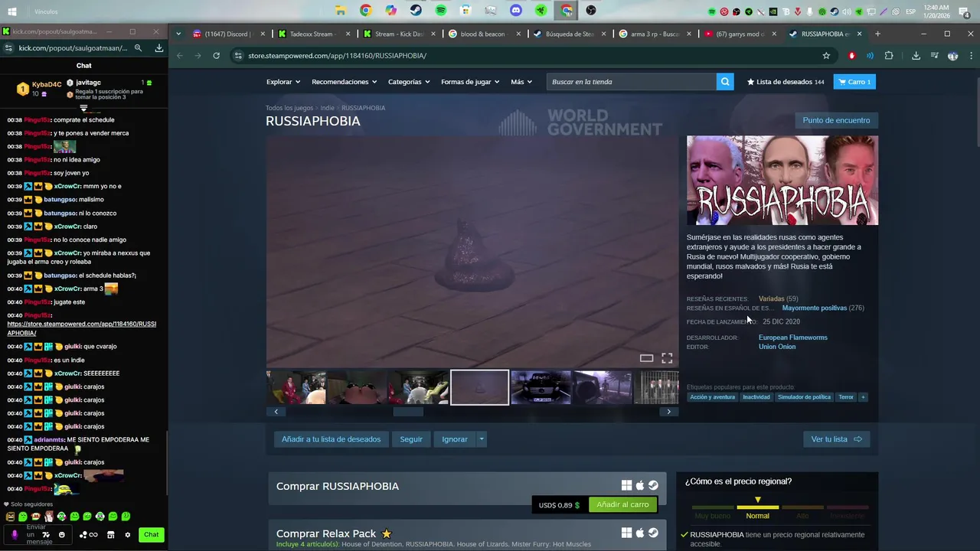980x551 pixels.
Task: Click Todos los juegos breadcrumb
Action: 289,108
